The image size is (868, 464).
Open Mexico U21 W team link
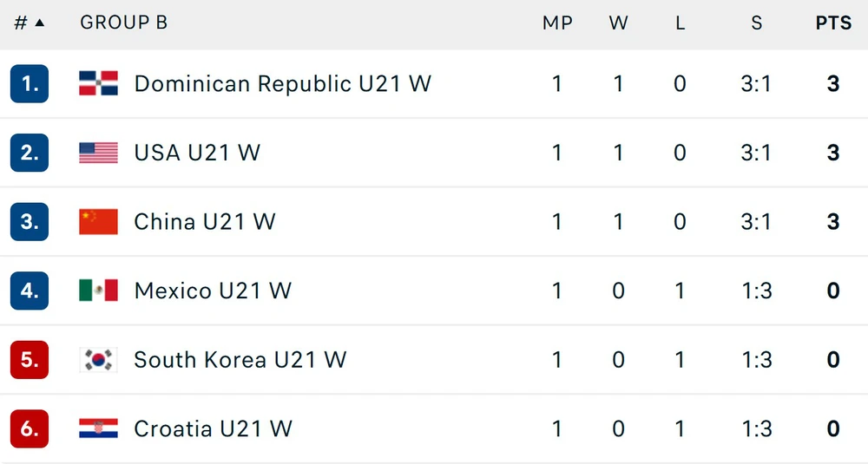[213, 291]
